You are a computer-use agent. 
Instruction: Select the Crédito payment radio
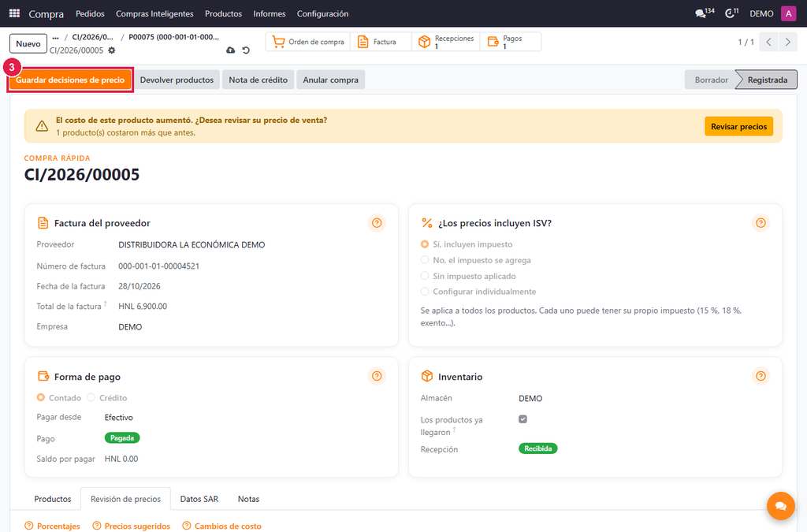[x=91, y=398]
